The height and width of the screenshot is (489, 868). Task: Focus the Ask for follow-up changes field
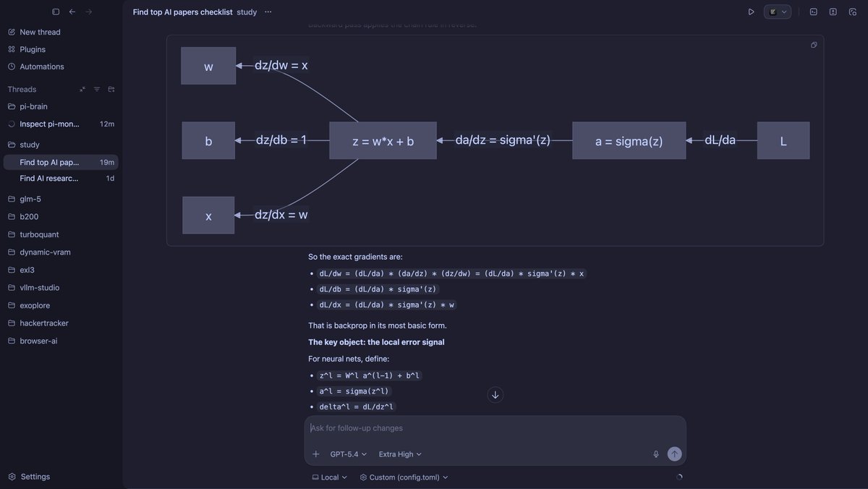pyautogui.click(x=495, y=428)
